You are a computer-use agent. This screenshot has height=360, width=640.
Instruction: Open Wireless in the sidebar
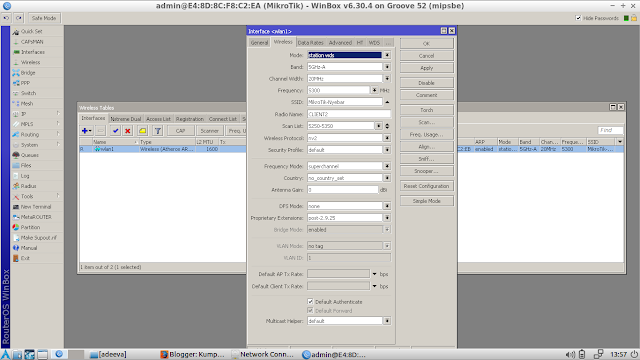[x=31, y=62]
